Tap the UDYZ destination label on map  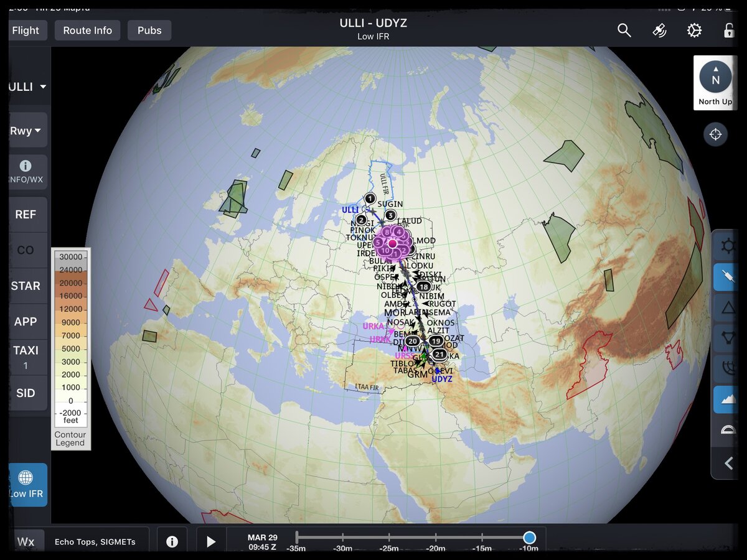point(442,379)
